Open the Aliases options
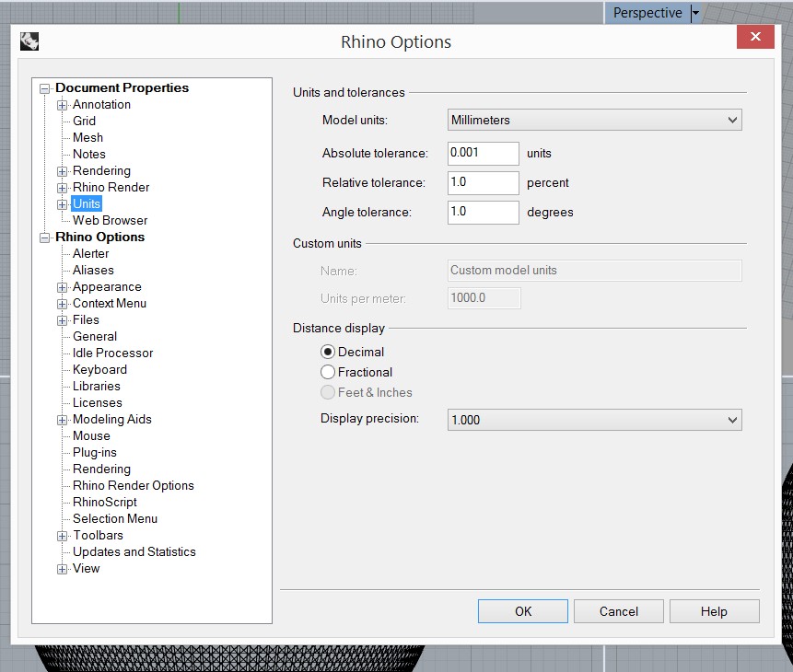The height and width of the screenshot is (672, 793). [93, 270]
